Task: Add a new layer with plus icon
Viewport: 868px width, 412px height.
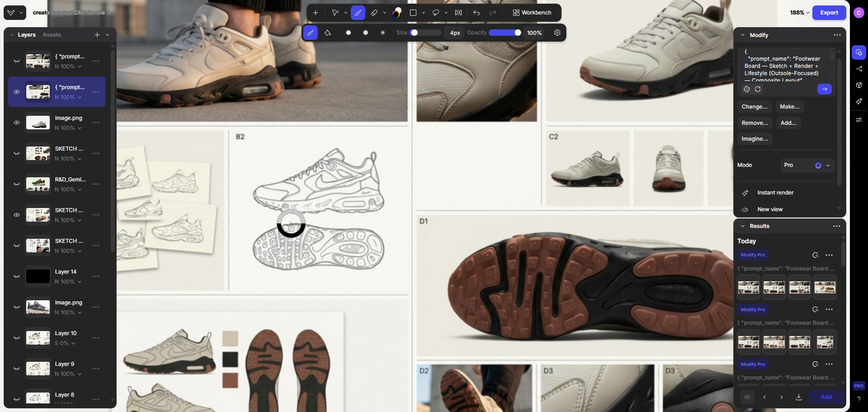Action: point(97,35)
